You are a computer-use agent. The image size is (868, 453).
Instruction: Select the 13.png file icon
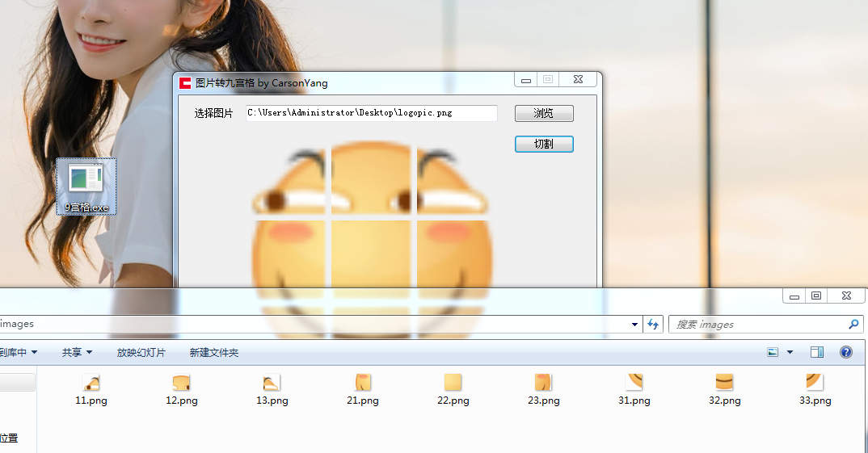pyautogui.click(x=272, y=382)
